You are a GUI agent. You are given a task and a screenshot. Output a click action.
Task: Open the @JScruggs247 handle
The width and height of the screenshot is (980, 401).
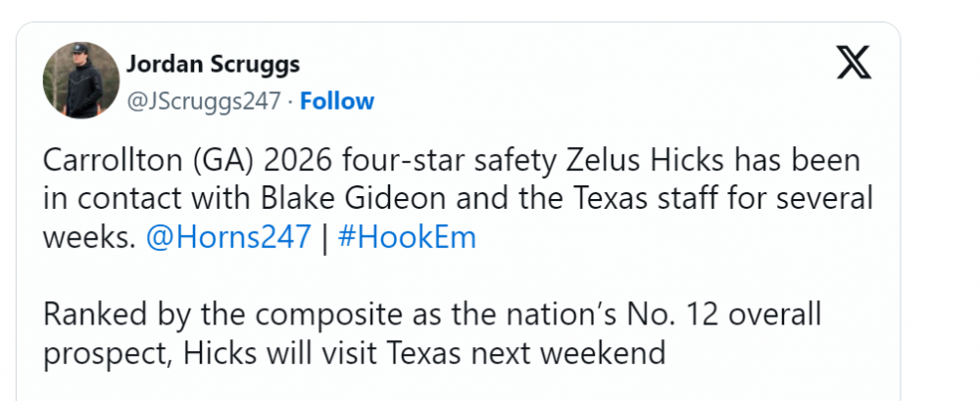coord(204,101)
